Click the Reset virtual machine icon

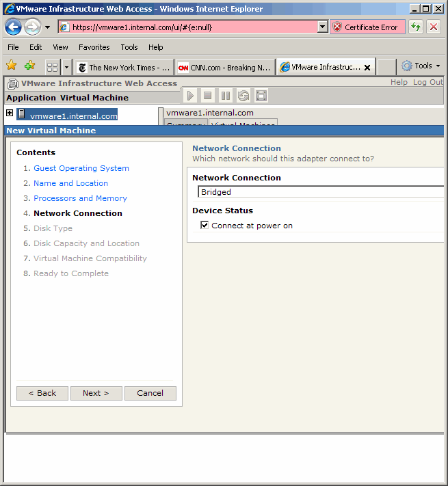pos(243,96)
